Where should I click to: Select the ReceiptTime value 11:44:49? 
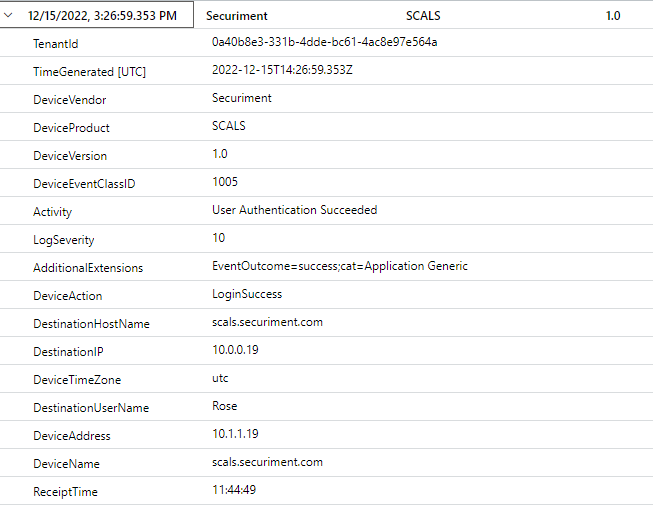click(234, 490)
